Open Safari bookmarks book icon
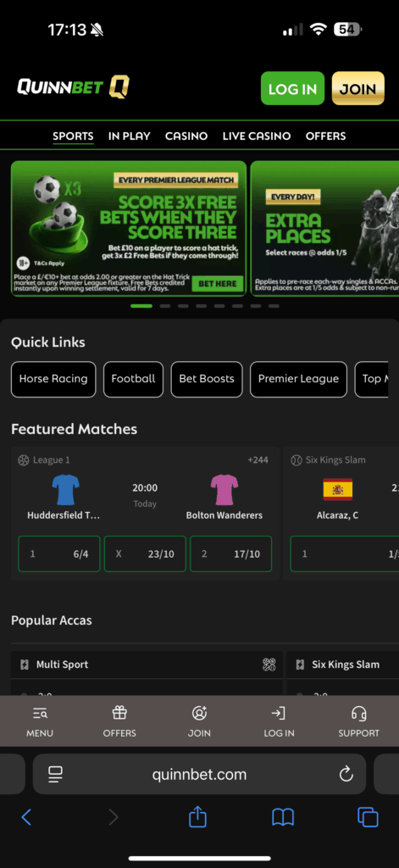This screenshot has width=399, height=868. pyautogui.click(x=283, y=817)
